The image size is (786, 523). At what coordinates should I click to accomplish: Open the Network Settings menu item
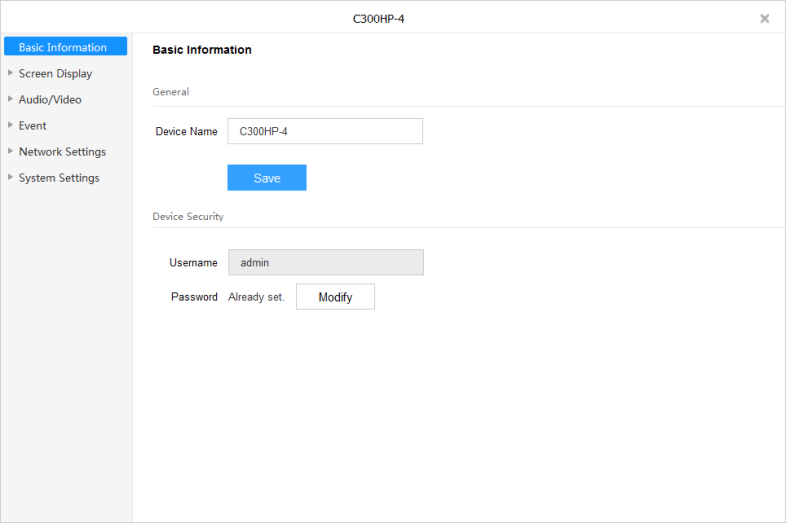click(x=62, y=151)
